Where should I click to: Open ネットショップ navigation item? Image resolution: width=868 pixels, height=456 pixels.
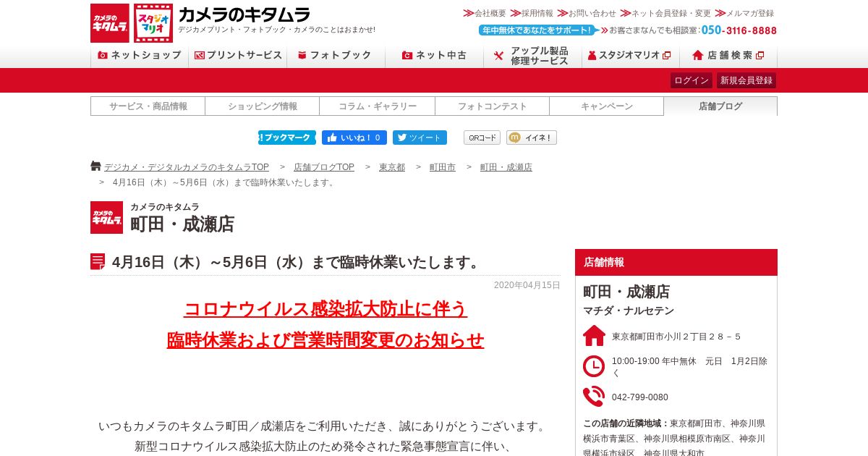click(140, 55)
